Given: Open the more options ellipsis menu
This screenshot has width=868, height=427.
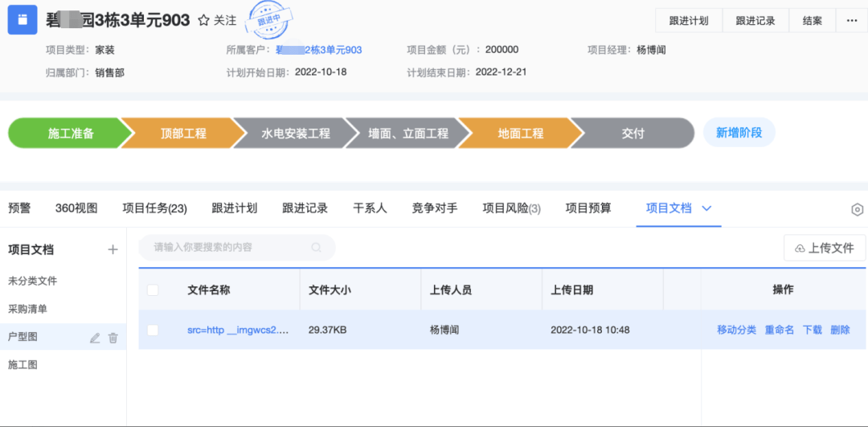Looking at the screenshot, I should tap(851, 21).
